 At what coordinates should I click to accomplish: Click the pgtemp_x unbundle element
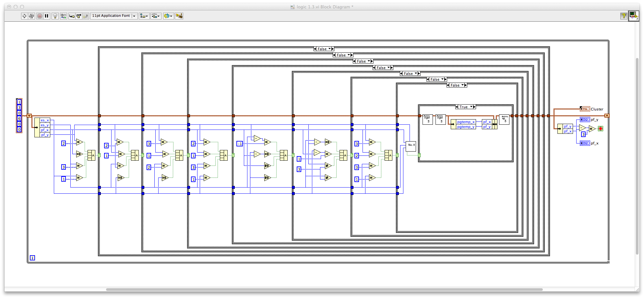click(466, 122)
